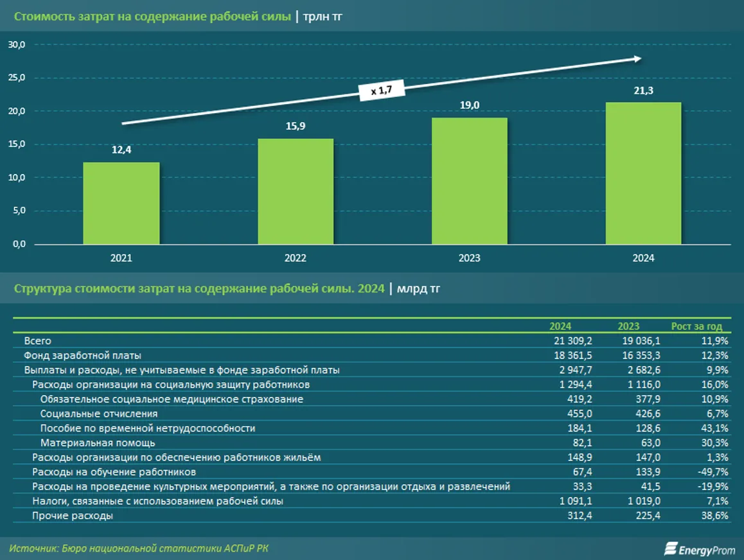Click the 'x 1,7' multiplier label
This screenshot has width=744, height=560.
pos(381,91)
